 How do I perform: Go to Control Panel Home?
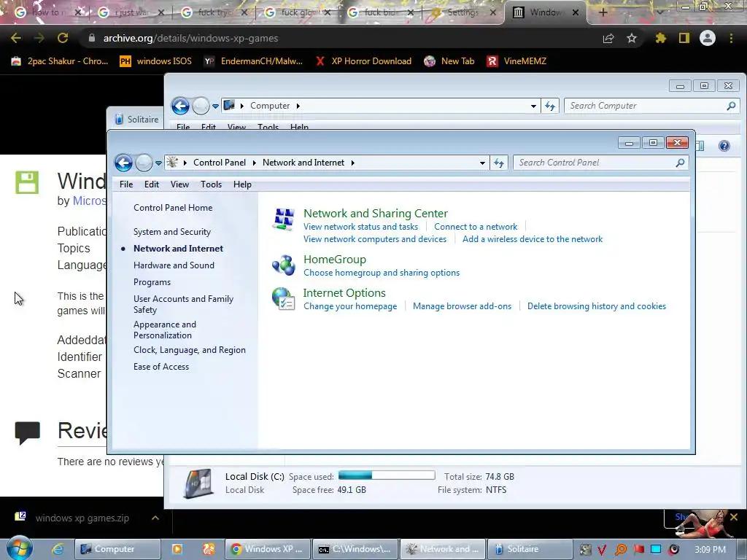(173, 208)
